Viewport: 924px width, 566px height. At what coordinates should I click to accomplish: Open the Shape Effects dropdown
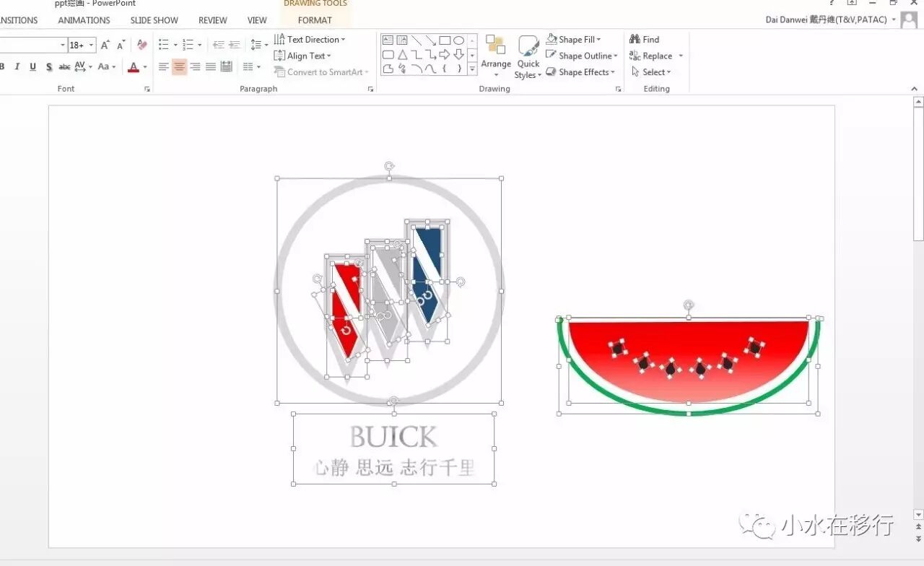click(581, 72)
